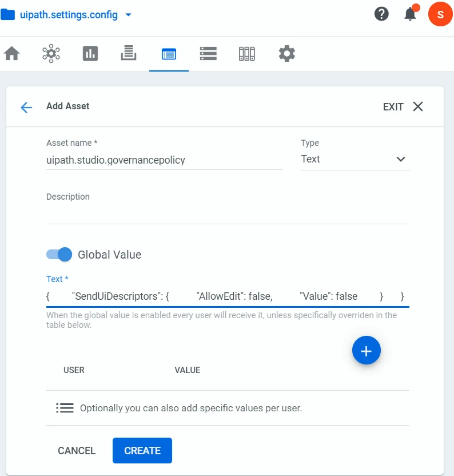Focus the Text value input with JSON
This screenshot has height=476, width=454.
click(x=228, y=296)
